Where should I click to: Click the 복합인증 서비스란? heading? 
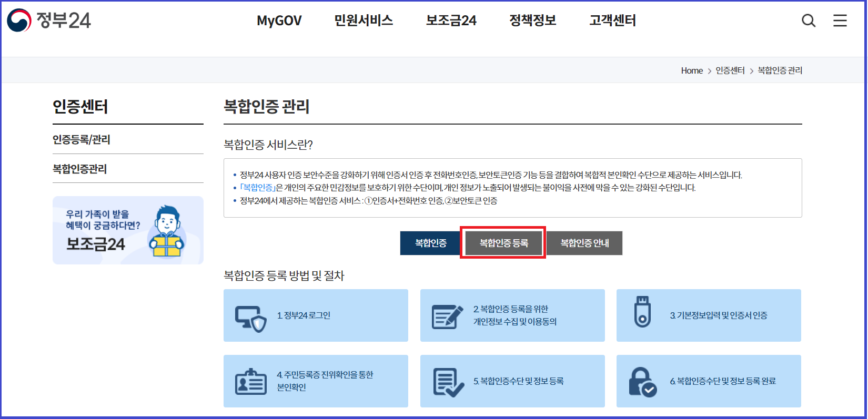click(x=268, y=145)
